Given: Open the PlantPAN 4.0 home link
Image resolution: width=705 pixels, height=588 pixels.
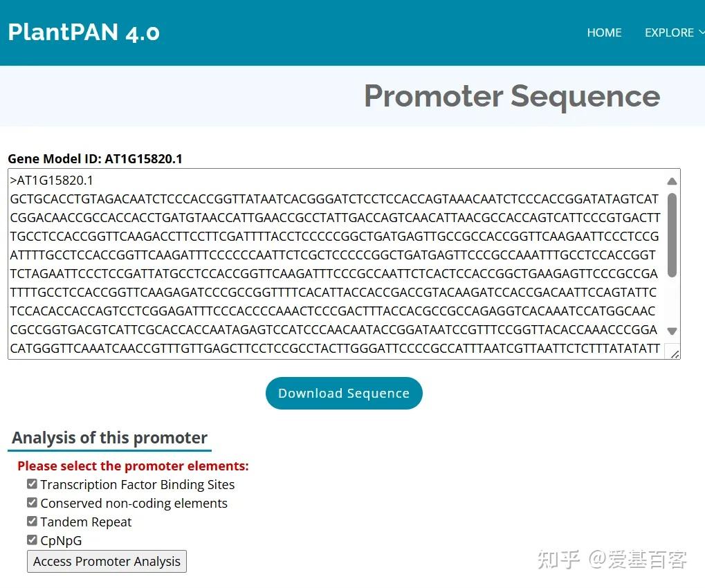Looking at the screenshot, I should click(83, 32).
